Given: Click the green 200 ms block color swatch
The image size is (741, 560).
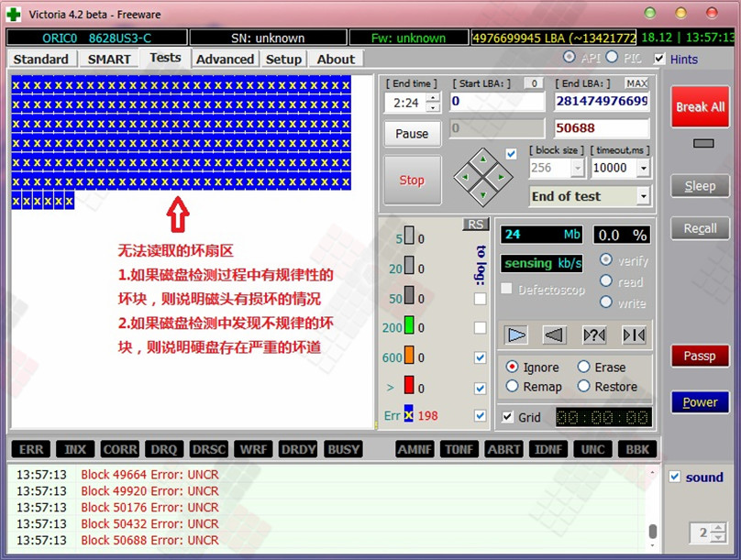Looking at the screenshot, I should [x=409, y=327].
